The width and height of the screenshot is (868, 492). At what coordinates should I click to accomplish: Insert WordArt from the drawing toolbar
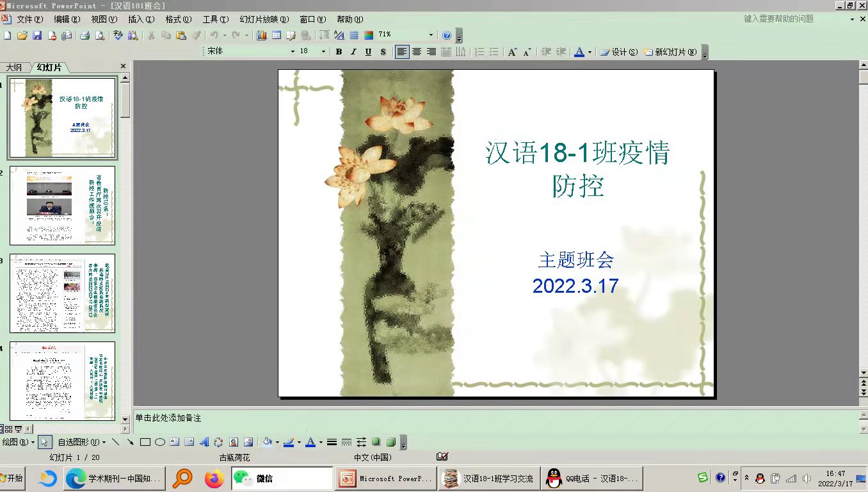pos(204,442)
